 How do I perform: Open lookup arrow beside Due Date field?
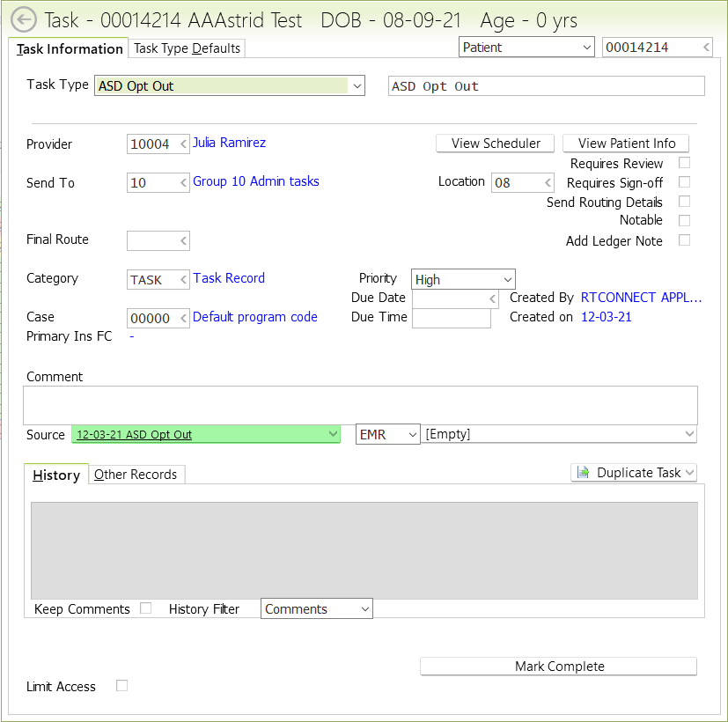pos(493,299)
